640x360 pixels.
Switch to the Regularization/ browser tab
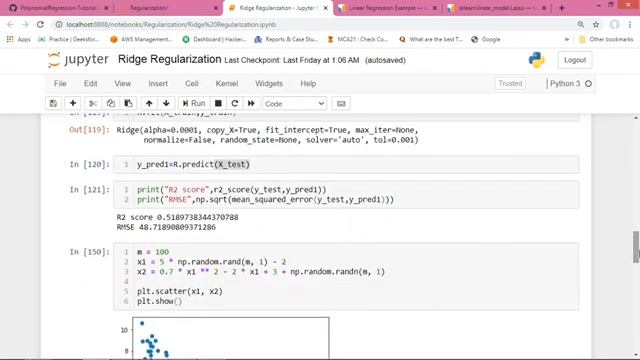pyautogui.click(x=169, y=8)
